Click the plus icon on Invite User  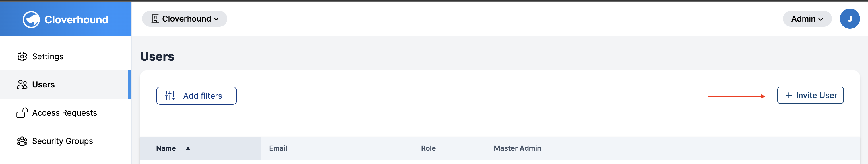click(x=789, y=96)
